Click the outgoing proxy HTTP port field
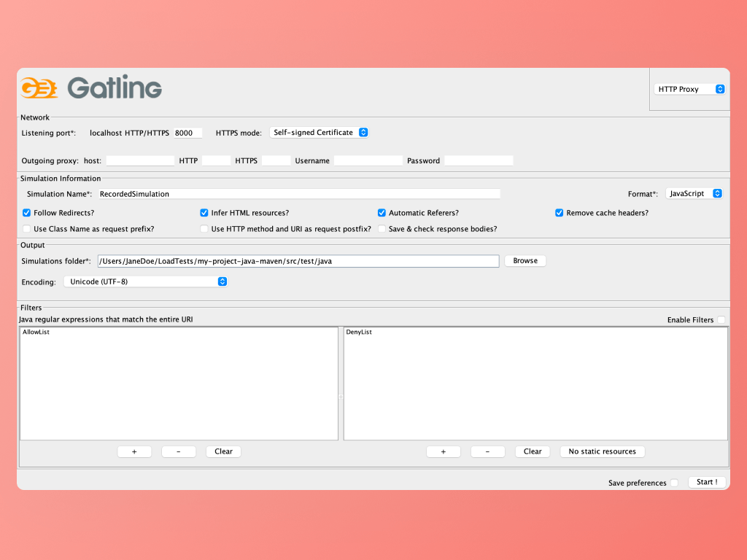This screenshot has width=747, height=560. pos(216,160)
